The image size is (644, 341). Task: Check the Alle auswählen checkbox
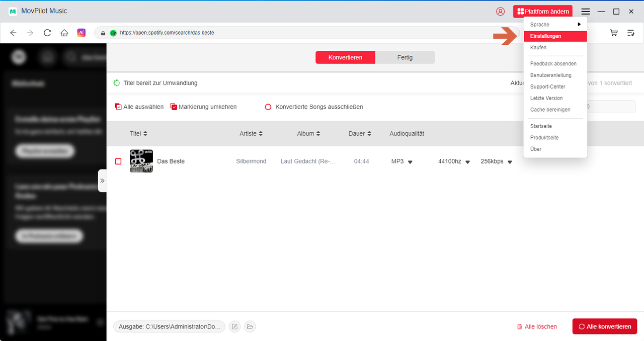click(x=118, y=107)
